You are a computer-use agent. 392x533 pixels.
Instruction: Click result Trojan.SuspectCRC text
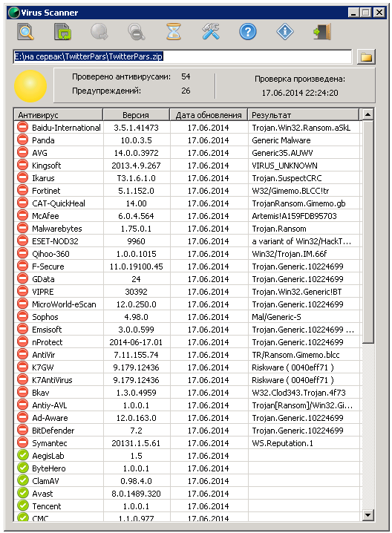coord(287,178)
